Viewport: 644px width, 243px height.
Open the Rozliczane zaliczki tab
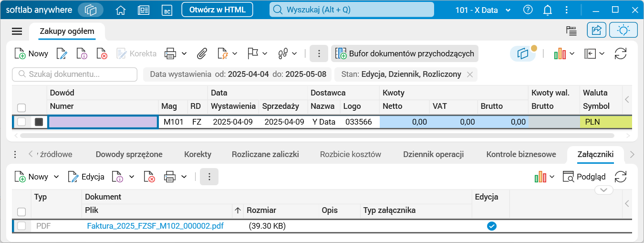tap(265, 154)
